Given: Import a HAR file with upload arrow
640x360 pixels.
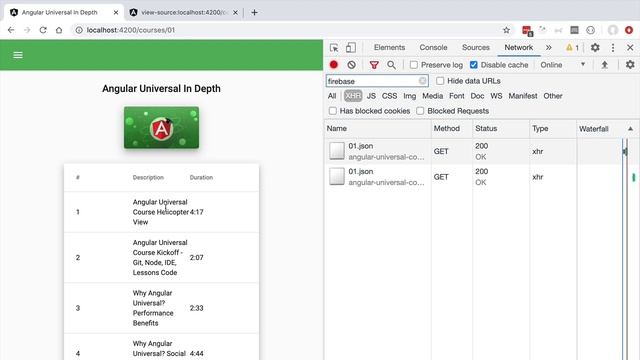Looking at the screenshot, I should click(604, 65).
